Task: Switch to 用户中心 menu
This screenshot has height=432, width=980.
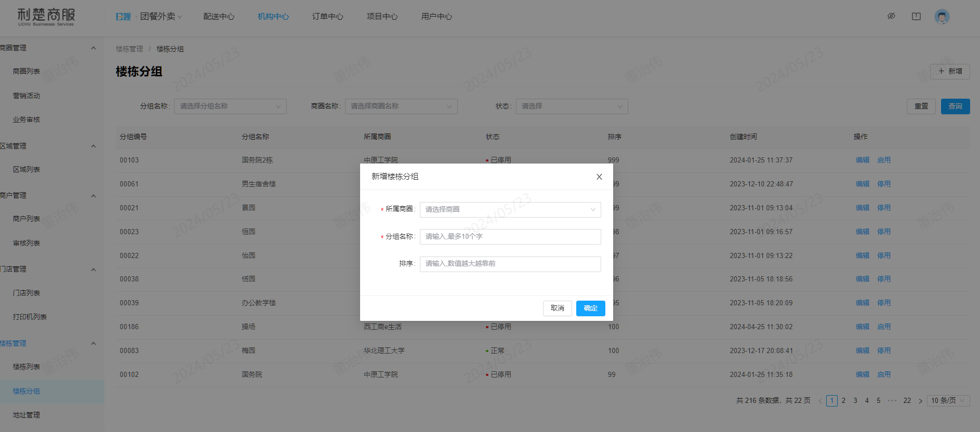Action: point(437,17)
